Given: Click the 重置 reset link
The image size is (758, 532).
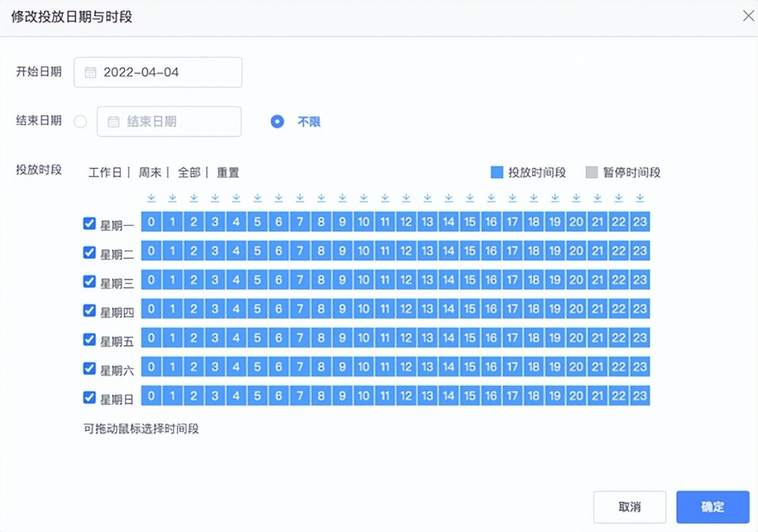Looking at the screenshot, I should 228,172.
